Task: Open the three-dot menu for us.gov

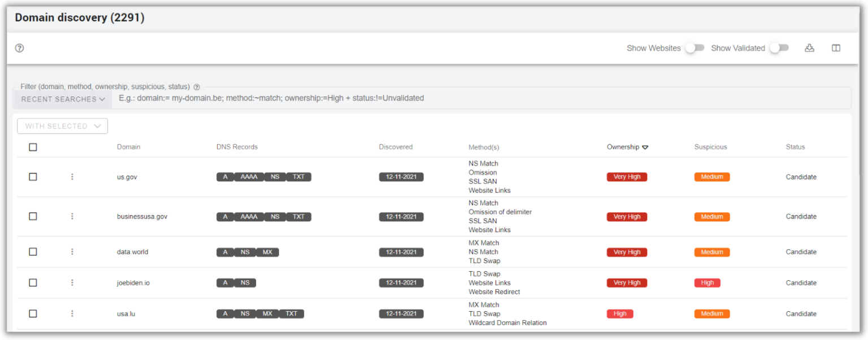Action: click(72, 177)
